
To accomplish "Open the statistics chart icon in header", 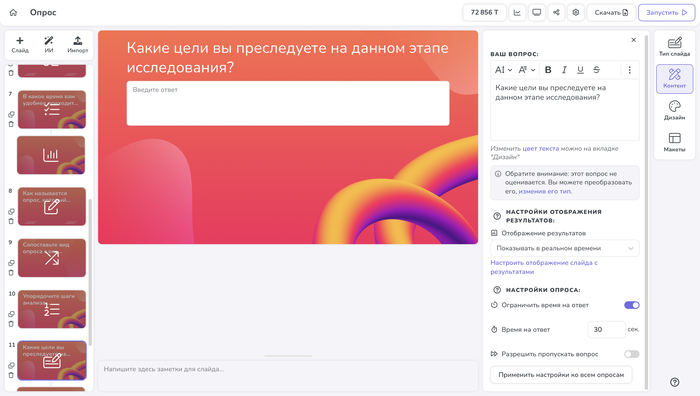I will (517, 13).
